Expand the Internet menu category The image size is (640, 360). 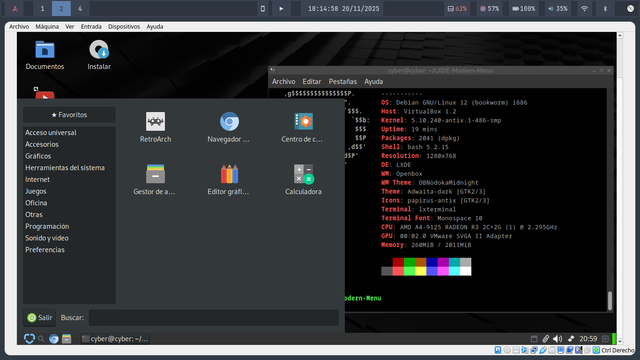click(x=38, y=180)
